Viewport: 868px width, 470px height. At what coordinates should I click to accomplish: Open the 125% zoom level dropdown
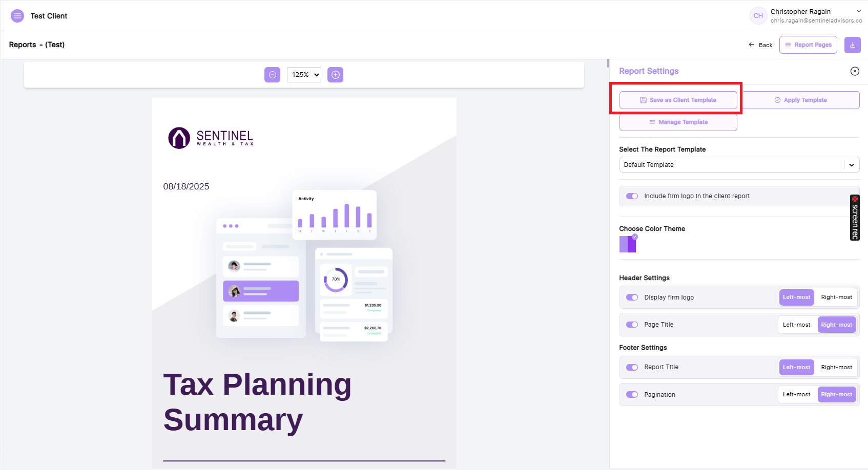click(304, 75)
